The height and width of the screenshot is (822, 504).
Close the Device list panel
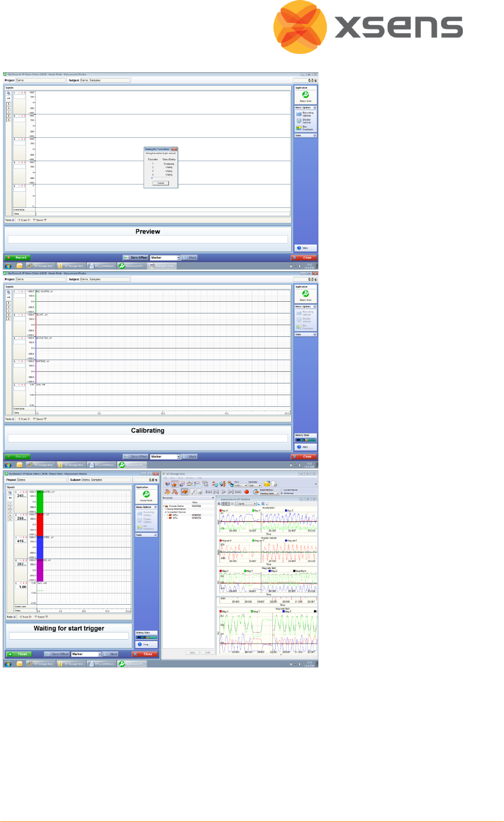pyautogui.click(x=213, y=498)
